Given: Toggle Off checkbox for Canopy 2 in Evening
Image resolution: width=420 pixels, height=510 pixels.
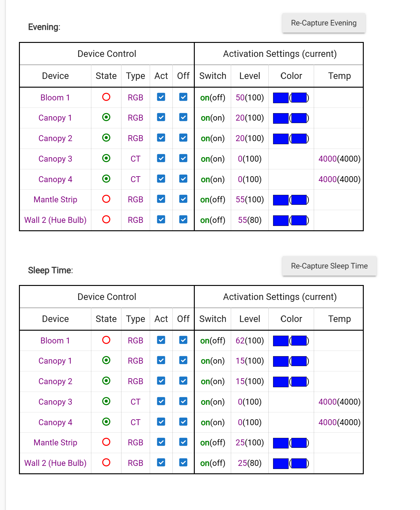Looking at the screenshot, I should coord(183,138).
